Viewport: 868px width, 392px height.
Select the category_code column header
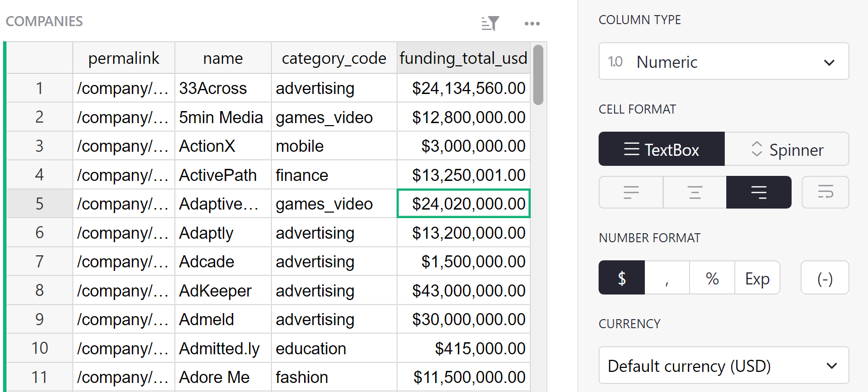(334, 58)
